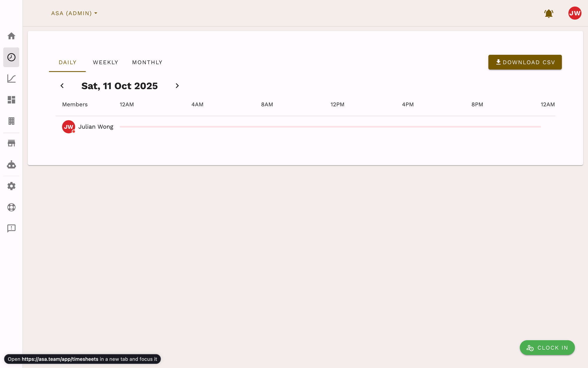Switch to the Monthly tab
The height and width of the screenshot is (368, 588).
click(x=147, y=62)
